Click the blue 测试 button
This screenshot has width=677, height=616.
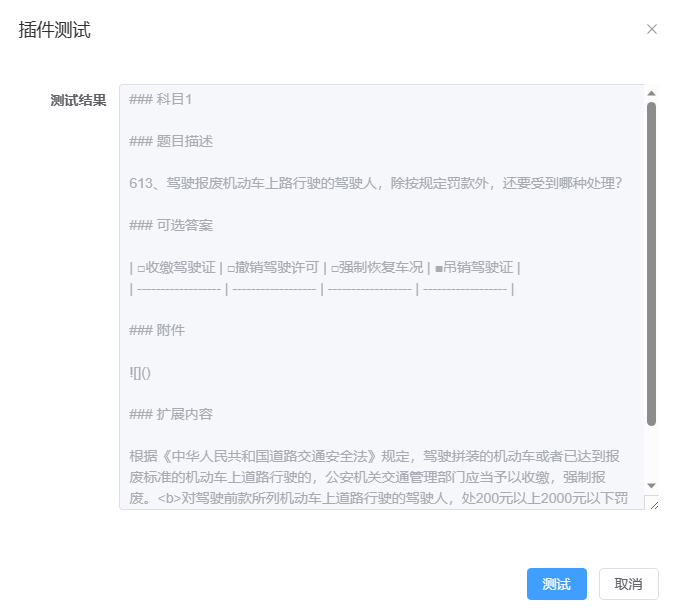click(556, 584)
